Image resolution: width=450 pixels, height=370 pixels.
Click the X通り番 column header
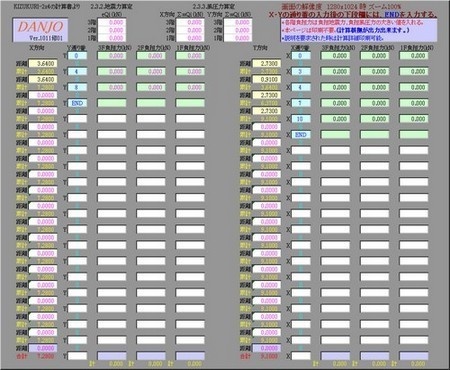point(300,48)
